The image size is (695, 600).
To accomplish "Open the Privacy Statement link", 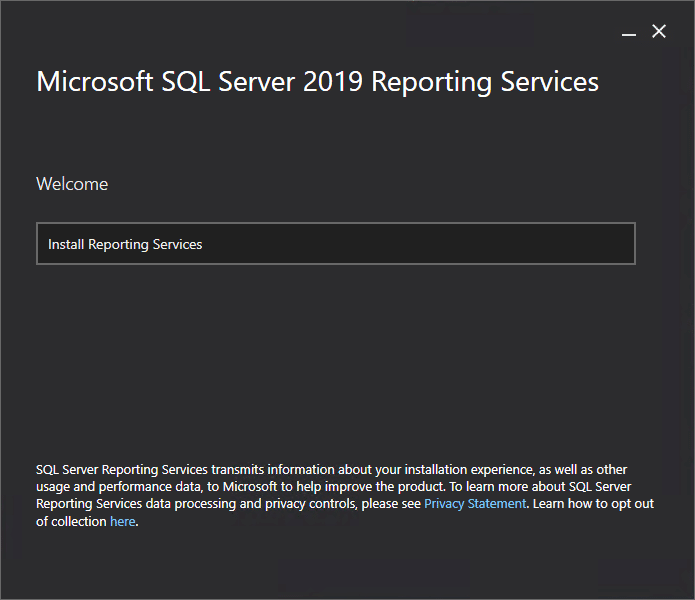I will click(474, 504).
